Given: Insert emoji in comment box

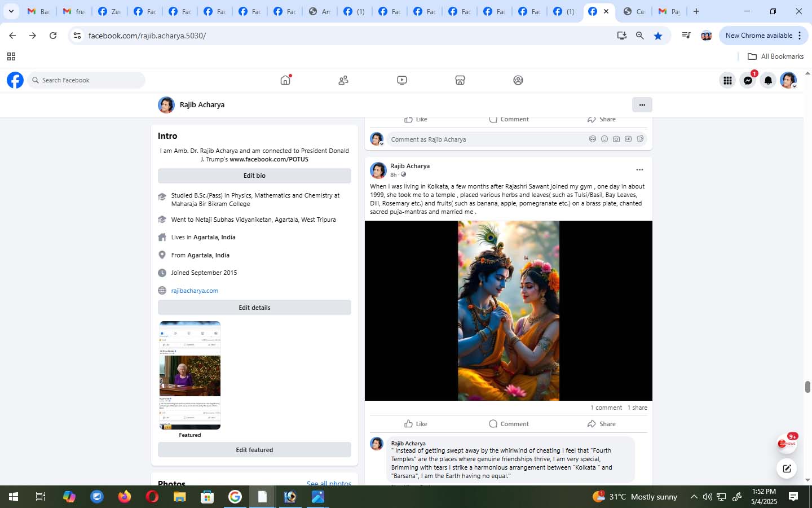Looking at the screenshot, I should click(x=604, y=139).
